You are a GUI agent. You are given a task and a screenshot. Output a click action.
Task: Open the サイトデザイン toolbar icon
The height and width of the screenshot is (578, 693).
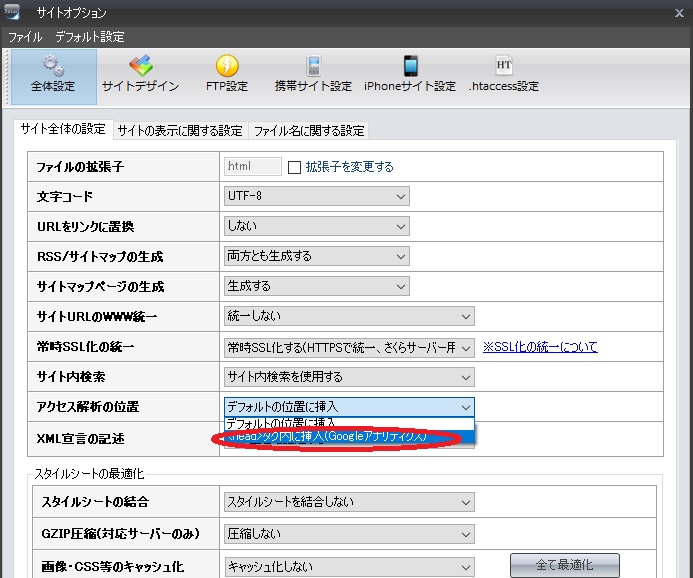click(140, 67)
